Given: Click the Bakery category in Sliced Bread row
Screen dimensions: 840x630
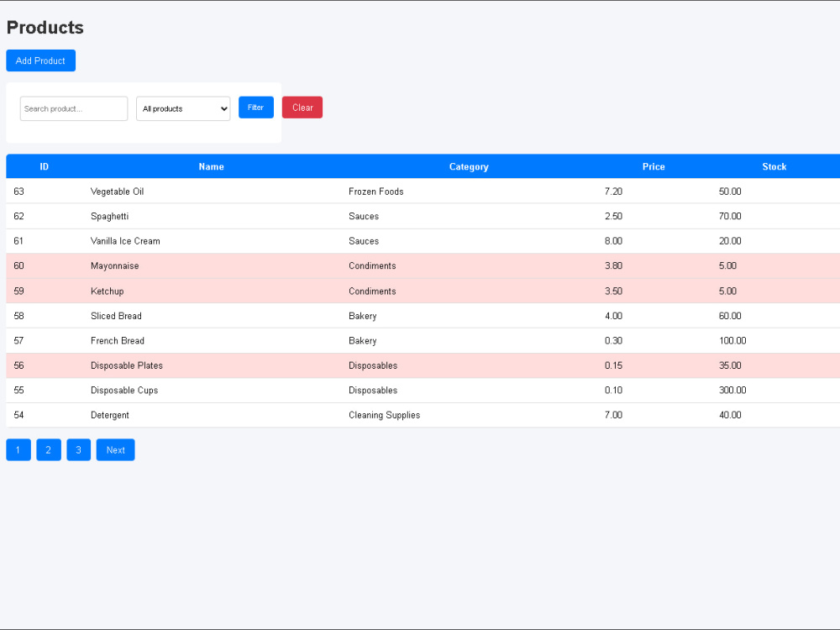Looking at the screenshot, I should click(363, 316).
